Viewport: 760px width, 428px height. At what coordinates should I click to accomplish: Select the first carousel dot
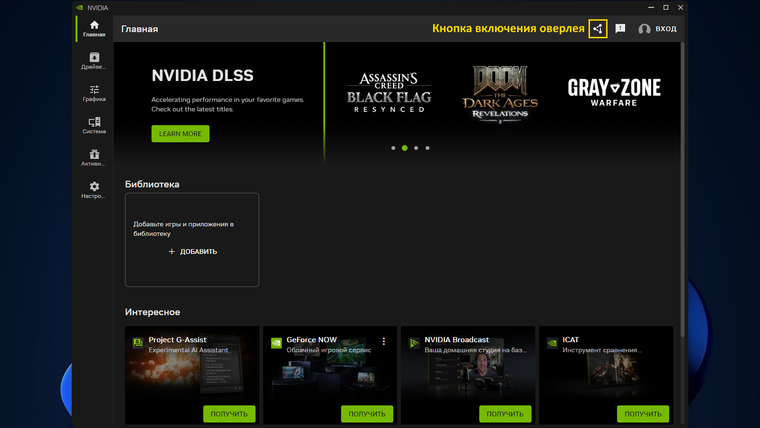[393, 148]
